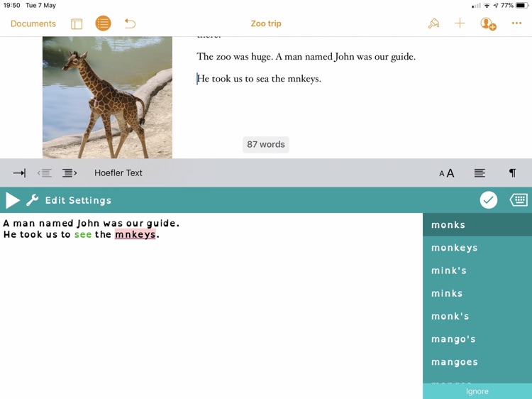The height and width of the screenshot is (399, 532).
Task: Tap the 19:50 clock in status bar
Action: pyautogui.click(x=11, y=6)
